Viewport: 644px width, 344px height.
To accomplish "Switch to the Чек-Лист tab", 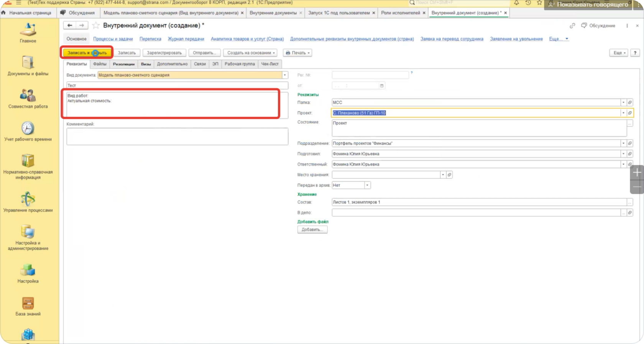I will 270,64.
